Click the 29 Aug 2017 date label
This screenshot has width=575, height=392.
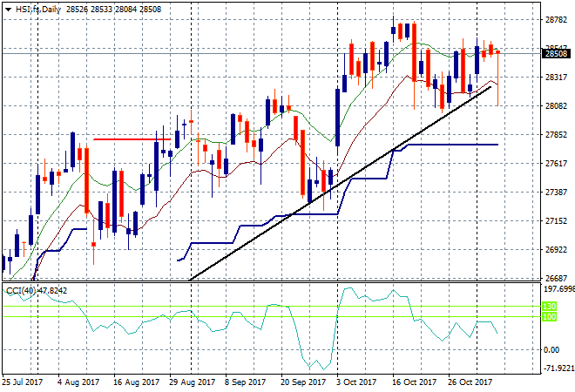(193, 382)
